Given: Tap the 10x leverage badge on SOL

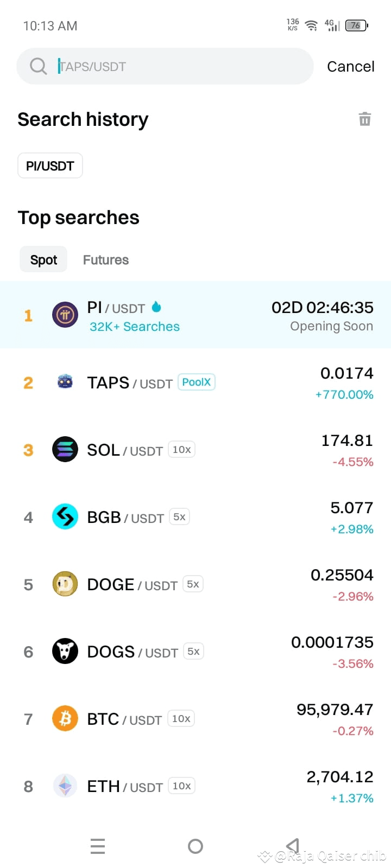Looking at the screenshot, I should click(181, 449).
